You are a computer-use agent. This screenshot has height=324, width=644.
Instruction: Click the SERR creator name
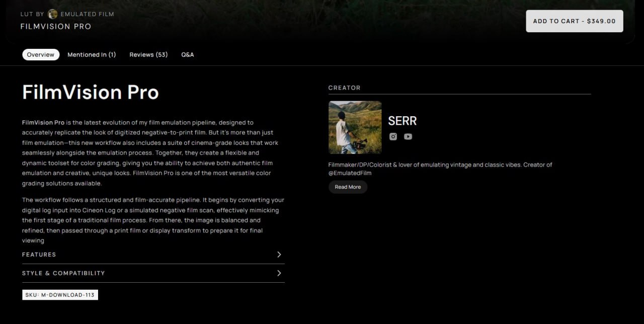[403, 121]
